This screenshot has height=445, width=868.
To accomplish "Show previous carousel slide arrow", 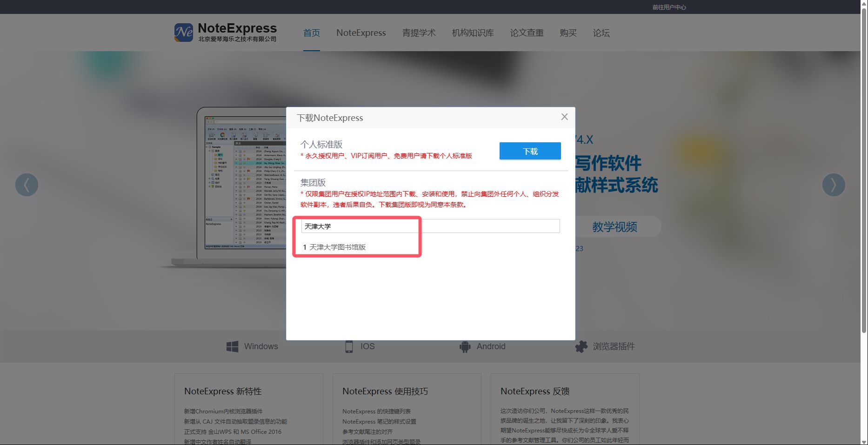I will 27,185.
